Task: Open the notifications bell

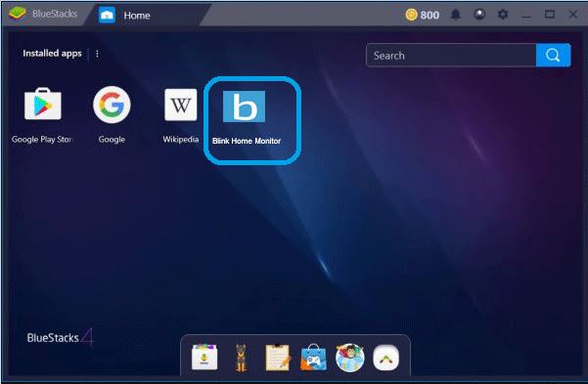Action: [456, 15]
